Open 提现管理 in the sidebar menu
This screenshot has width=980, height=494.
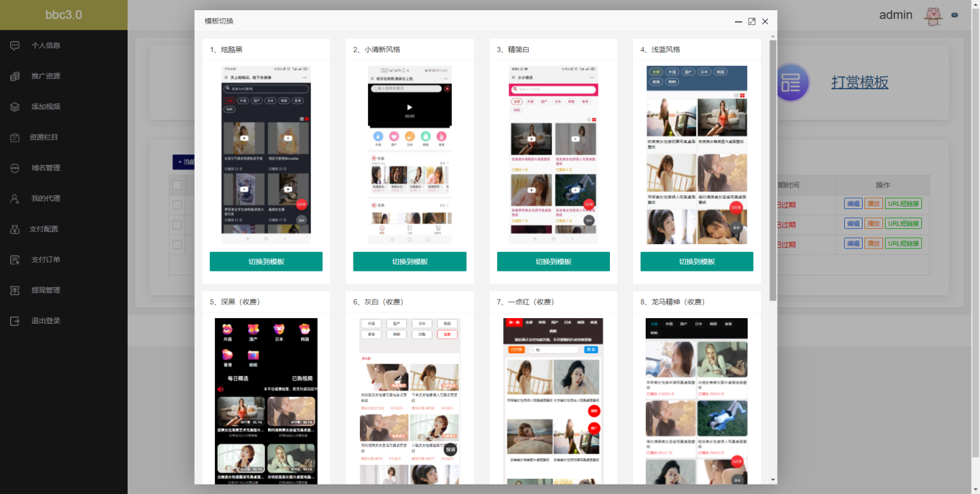pyautogui.click(x=45, y=290)
